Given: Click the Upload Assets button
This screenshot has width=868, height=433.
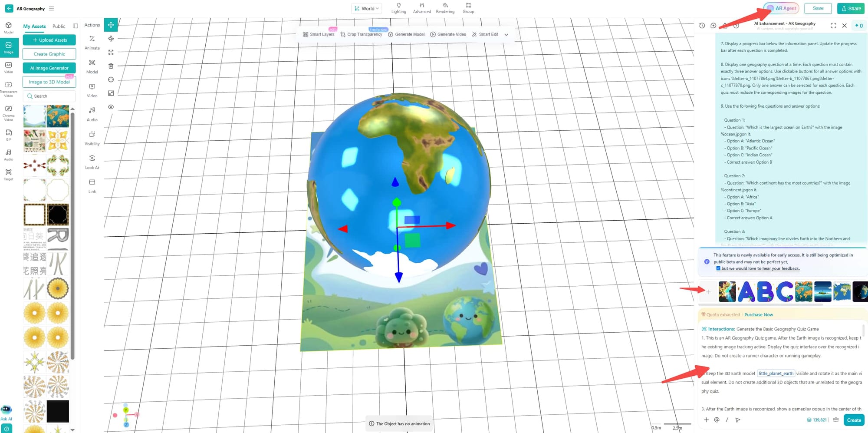Looking at the screenshot, I should point(49,40).
